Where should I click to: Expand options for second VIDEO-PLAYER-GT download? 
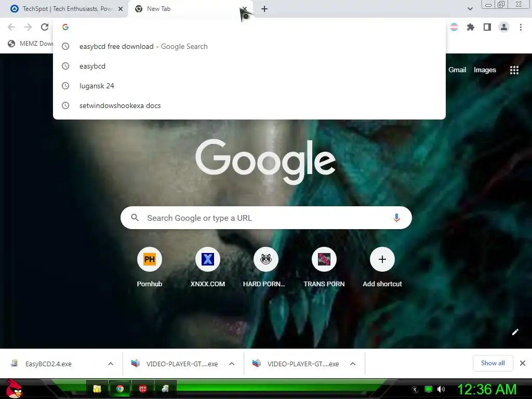point(353,364)
